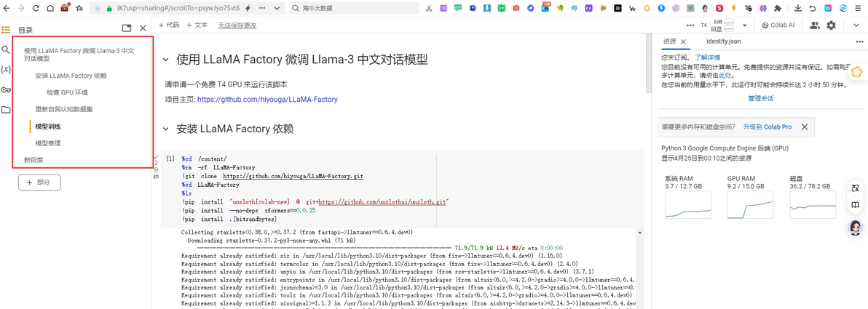Click the 了解详情 link
868x309 pixels.
tap(708, 57)
